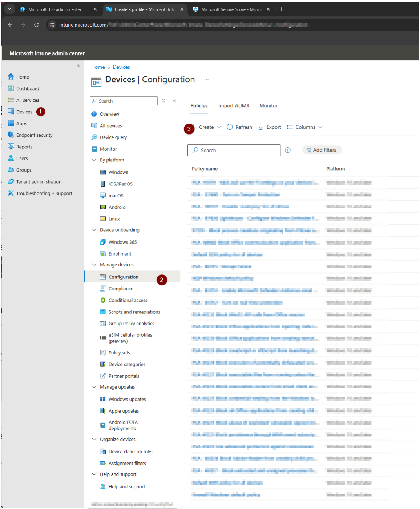
Task: Open the Compliance page
Action: (x=121, y=289)
